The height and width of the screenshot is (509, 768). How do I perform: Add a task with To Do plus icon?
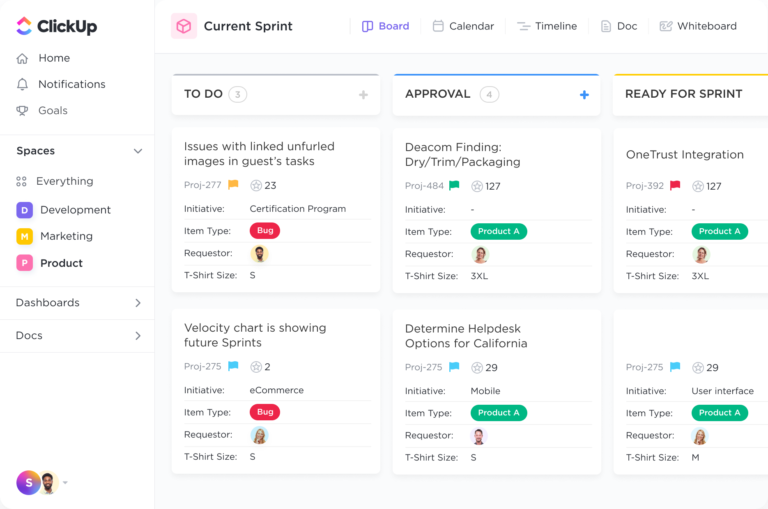363,95
